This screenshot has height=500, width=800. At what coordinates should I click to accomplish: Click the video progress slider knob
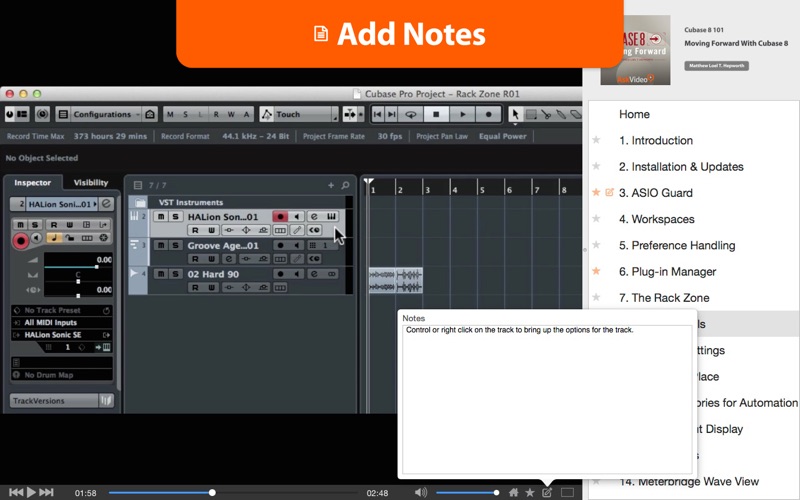(212, 492)
